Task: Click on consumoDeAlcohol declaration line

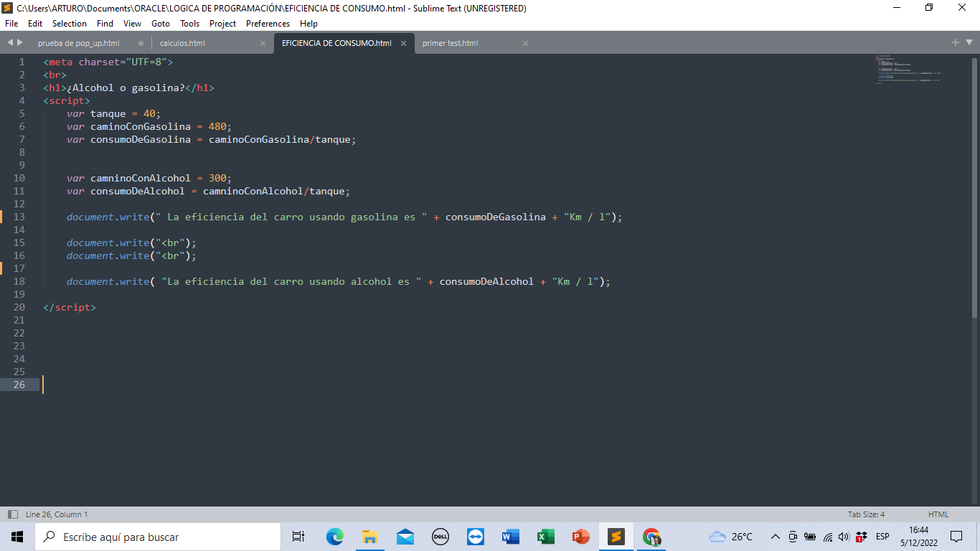Action: coord(209,191)
